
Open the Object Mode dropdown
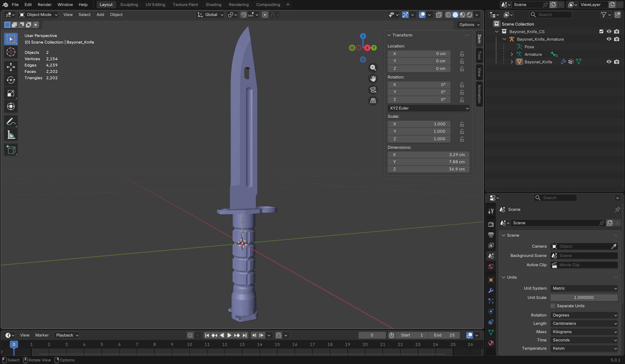(x=38, y=15)
